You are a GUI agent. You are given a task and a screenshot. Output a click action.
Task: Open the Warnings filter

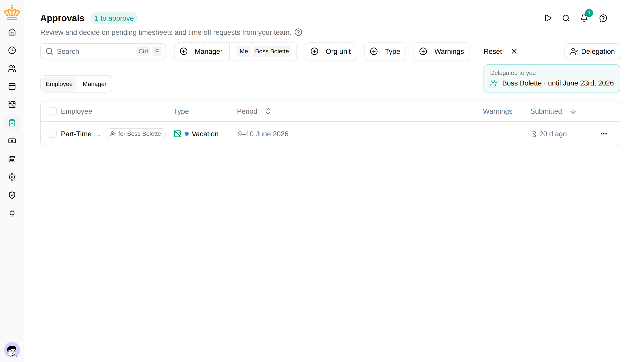[x=441, y=51]
